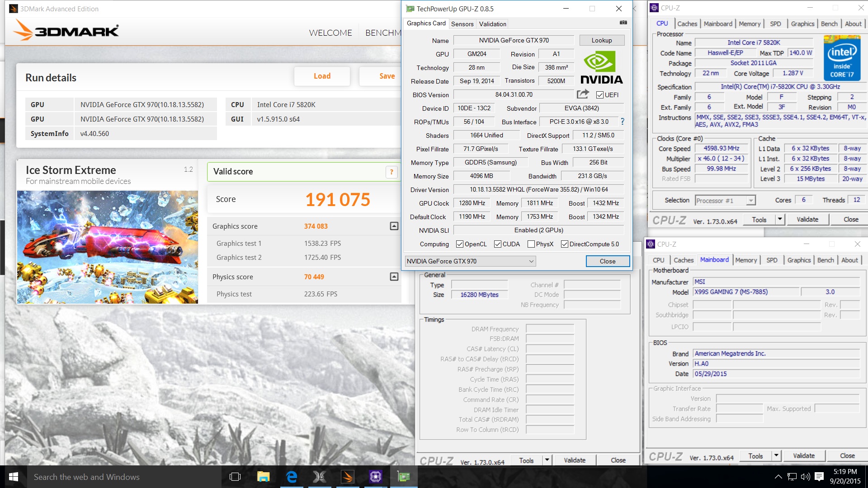The image size is (868, 488).
Task: Click the Tools button in Memory CPU-Z window
Action: click(x=526, y=460)
